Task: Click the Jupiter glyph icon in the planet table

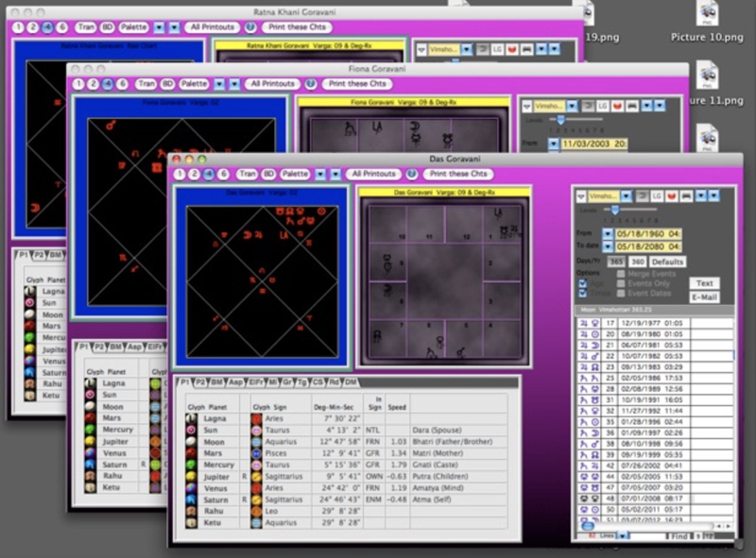Action: click(x=192, y=477)
